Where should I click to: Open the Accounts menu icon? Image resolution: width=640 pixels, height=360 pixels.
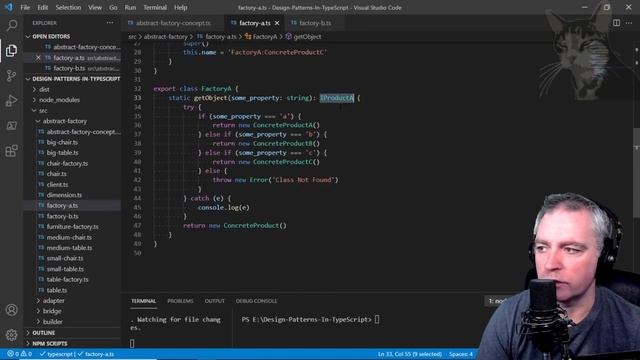(11, 310)
